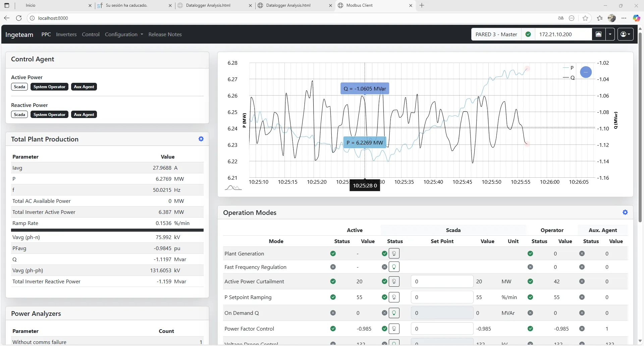
Task: Expand the connection options dropdown arrow
Action: pos(610,34)
